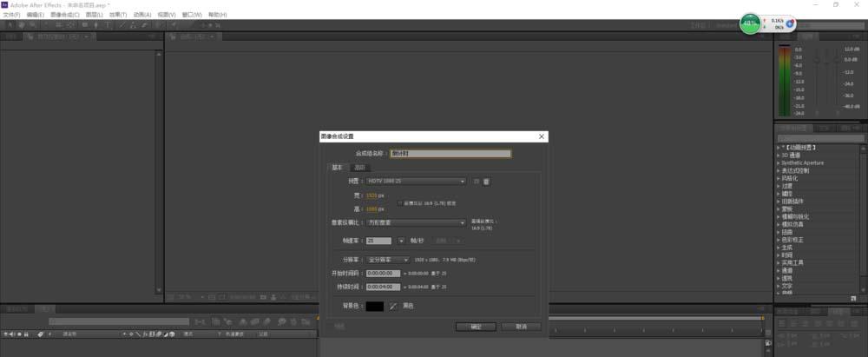Switch to the Advanced tab in the dialog

tap(360, 168)
